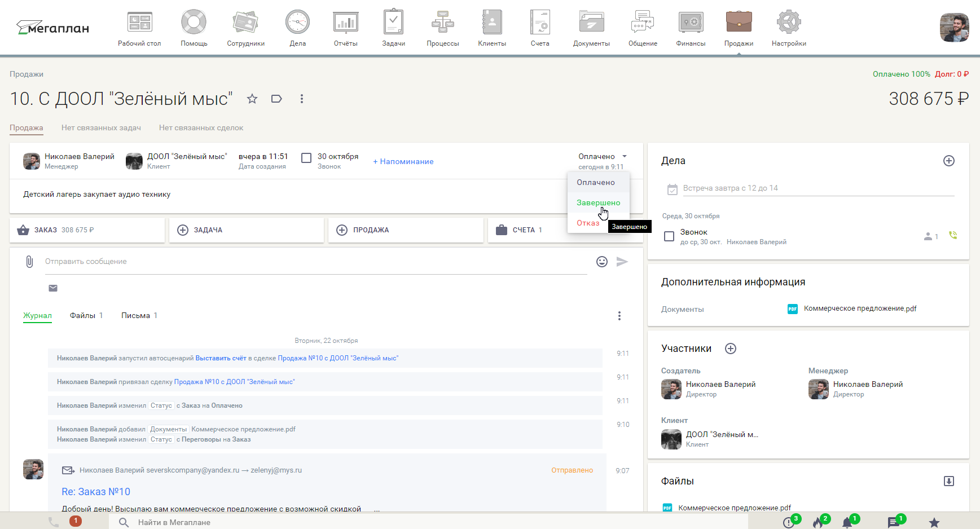Screen dimensions: 980x529
Task: Open chat messages icon in bottom bar
Action: pyautogui.click(x=894, y=522)
